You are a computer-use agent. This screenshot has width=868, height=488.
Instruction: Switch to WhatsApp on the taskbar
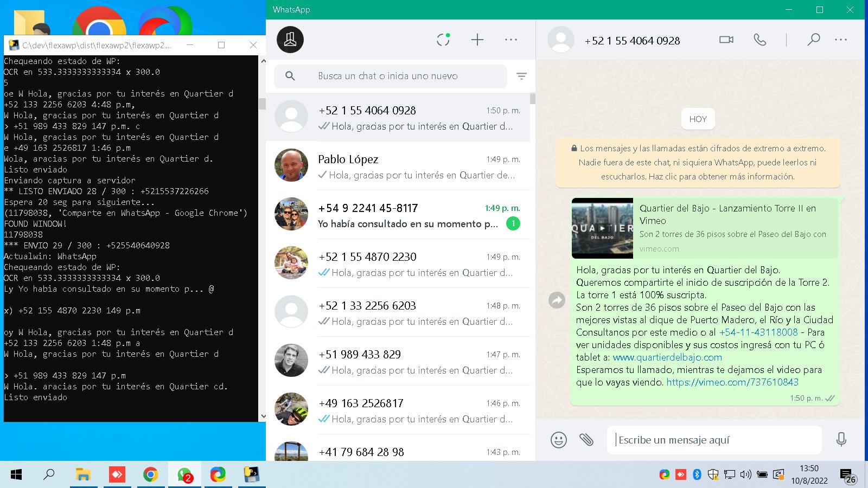pyautogui.click(x=184, y=475)
